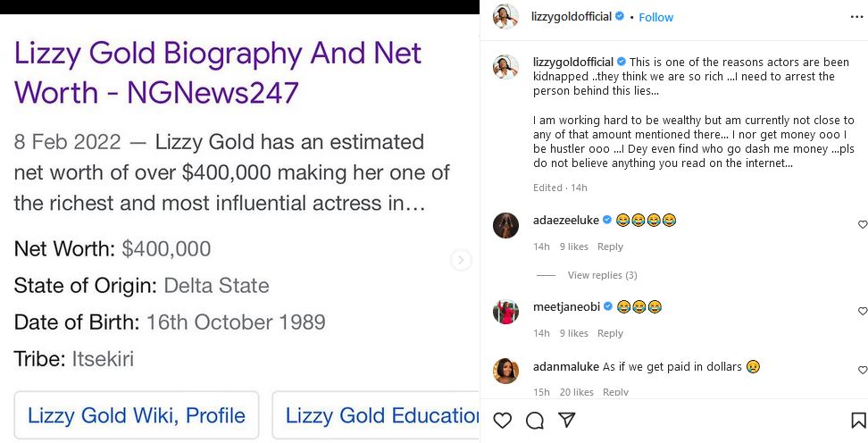Image resolution: width=868 pixels, height=443 pixels.
Task: Reply to adaezeeluke's comment
Action: coord(610,247)
